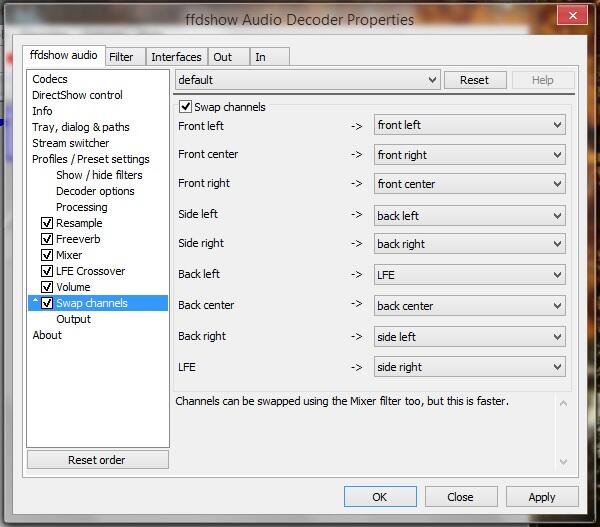Toggle the Freeverb filter checkbox

tap(47, 239)
